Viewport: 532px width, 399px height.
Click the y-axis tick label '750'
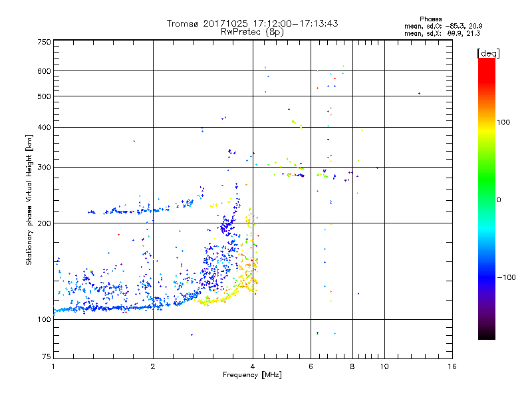[x=44, y=42]
